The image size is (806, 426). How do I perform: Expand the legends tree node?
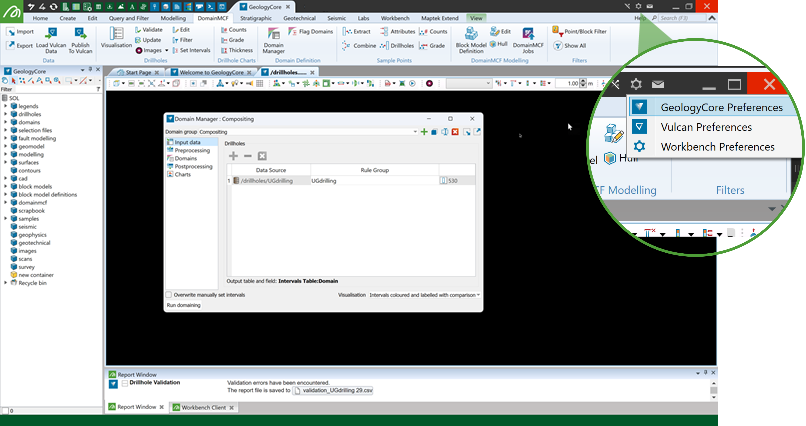[6, 106]
